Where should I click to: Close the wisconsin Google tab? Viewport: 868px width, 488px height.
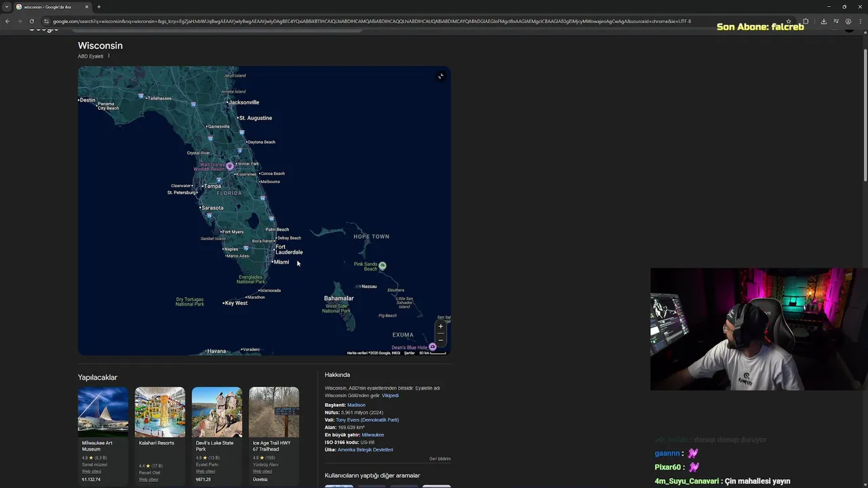[x=87, y=7]
